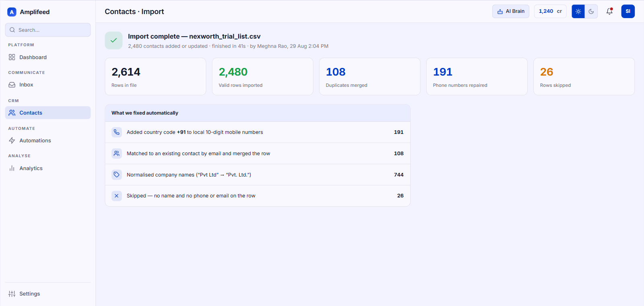Click the AI Brain robot icon
Image resolution: width=644 pixels, height=306 pixels.
pyautogui.click(x=500, y=12)
